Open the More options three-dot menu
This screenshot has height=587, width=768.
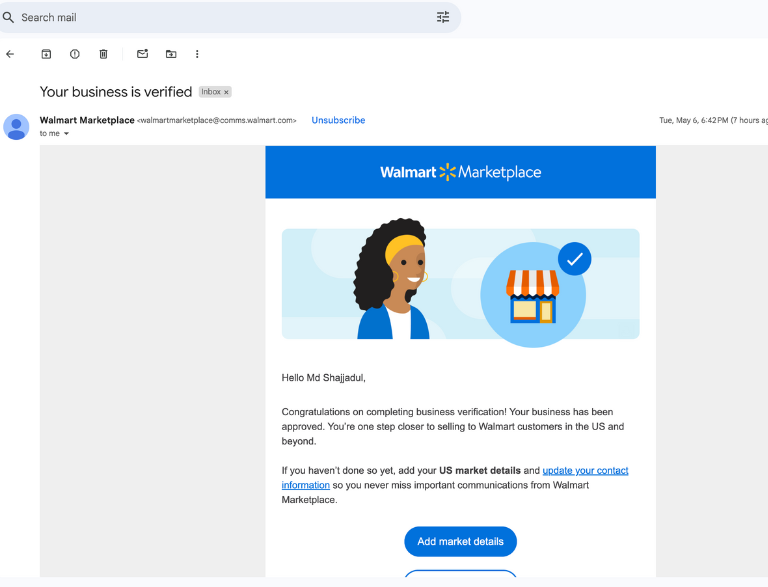(x=197, y=54)
